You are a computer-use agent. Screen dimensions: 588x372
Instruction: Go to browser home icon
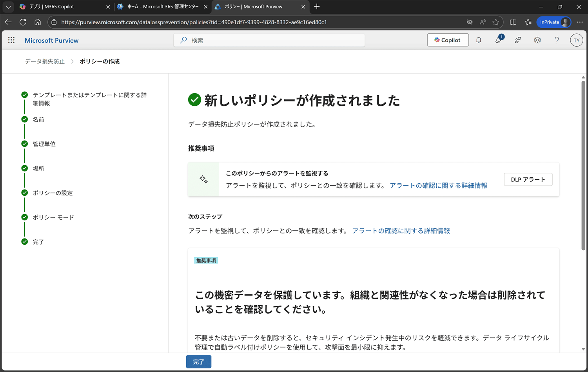click(x=38, y=22)
